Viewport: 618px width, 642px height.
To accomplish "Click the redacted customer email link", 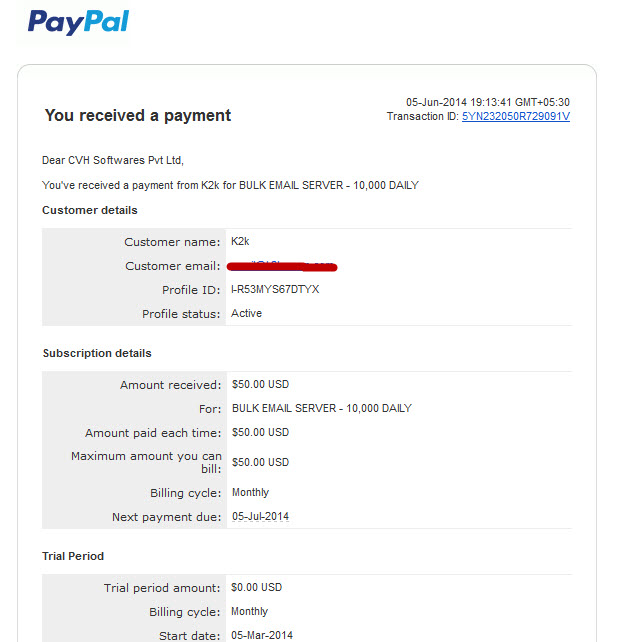I will click(x=282, y=267).
